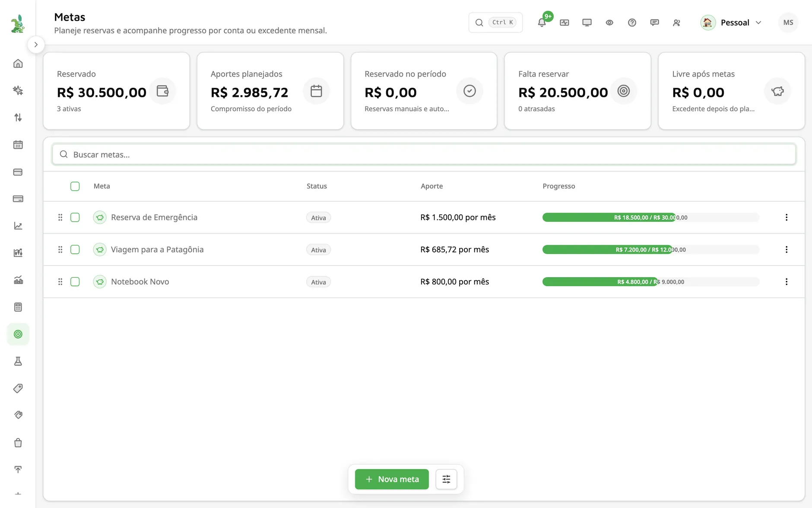
Task: Click the display screen icon in header
Action: click(x=587, y=22)
